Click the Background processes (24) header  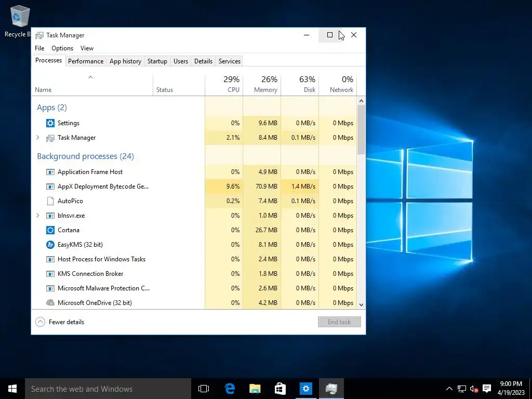point(86,156)
